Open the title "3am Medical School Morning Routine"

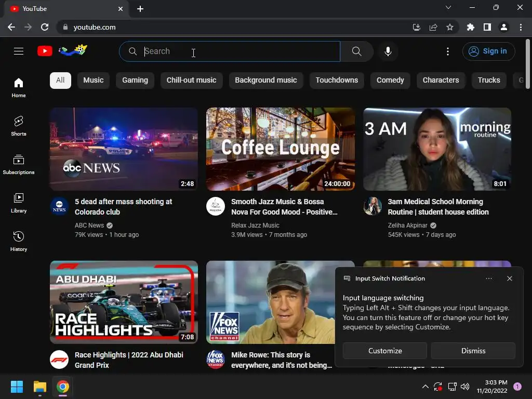tap(438, 207)
